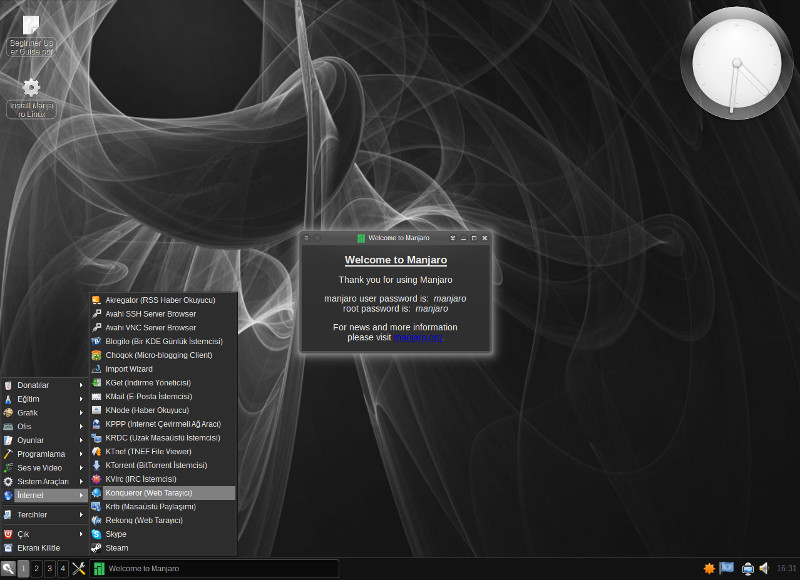The image size is (800, 580).
Task: Click the main menu launcher icon in taskbar
Action: [x=8, y=568]
